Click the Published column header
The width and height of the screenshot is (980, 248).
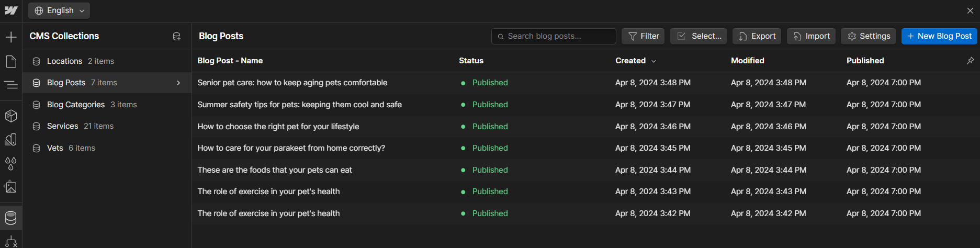pos(865,61)
